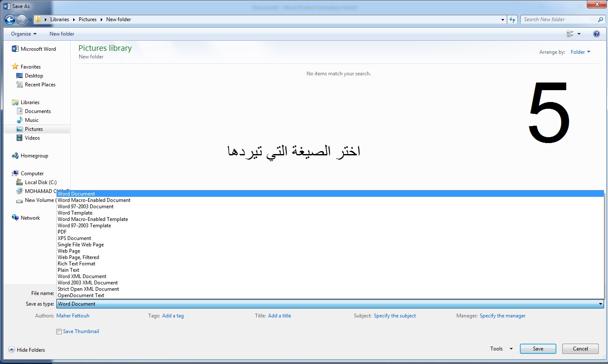Select Word XML Document type
Viewport: 608px width, 364px height.
[82, 276]
